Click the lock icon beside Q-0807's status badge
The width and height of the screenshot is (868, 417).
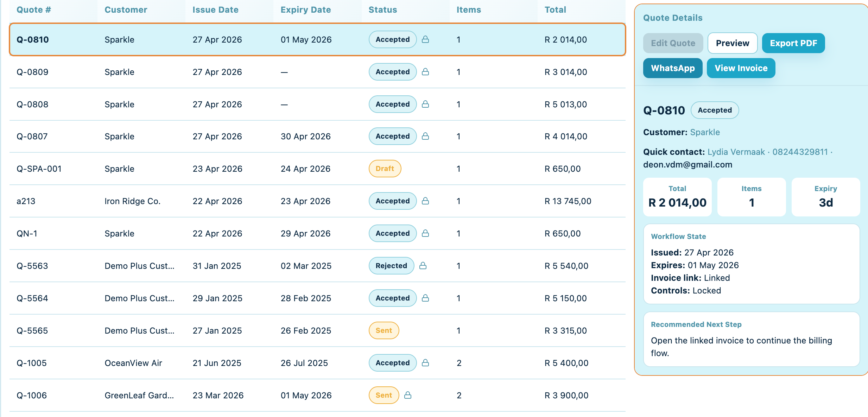[x=425, y=136]
